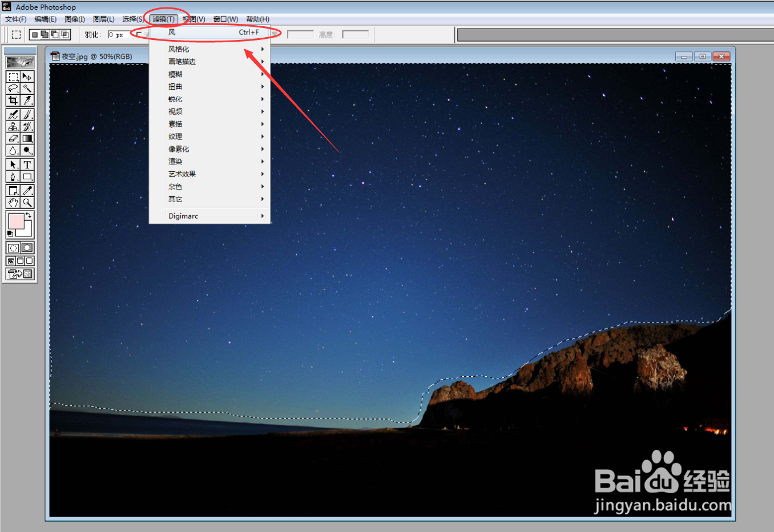Viewport: 774px width, 532px height.
Task: Select the Airbrush tool
Action: (13, 115)
